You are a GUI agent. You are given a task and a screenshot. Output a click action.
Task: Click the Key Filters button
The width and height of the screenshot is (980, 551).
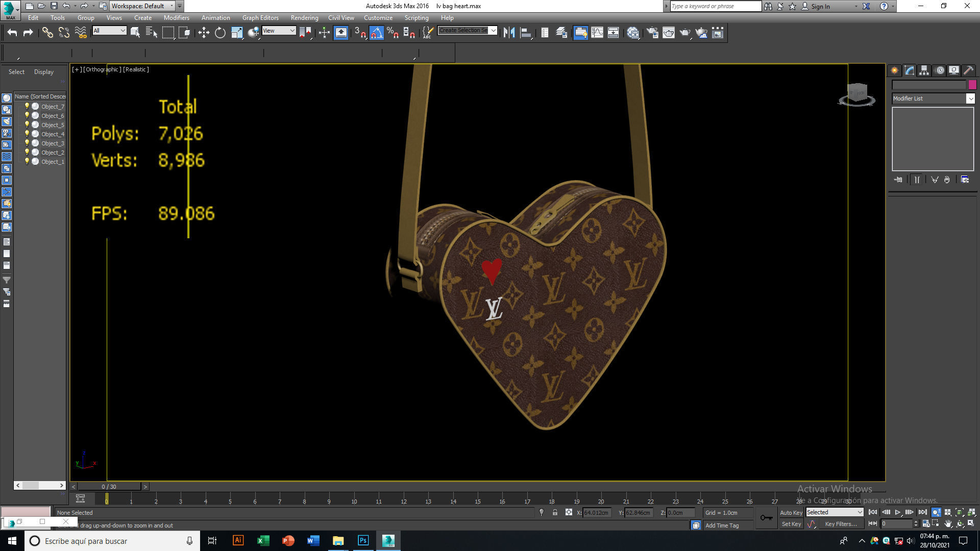coord(841,524)
